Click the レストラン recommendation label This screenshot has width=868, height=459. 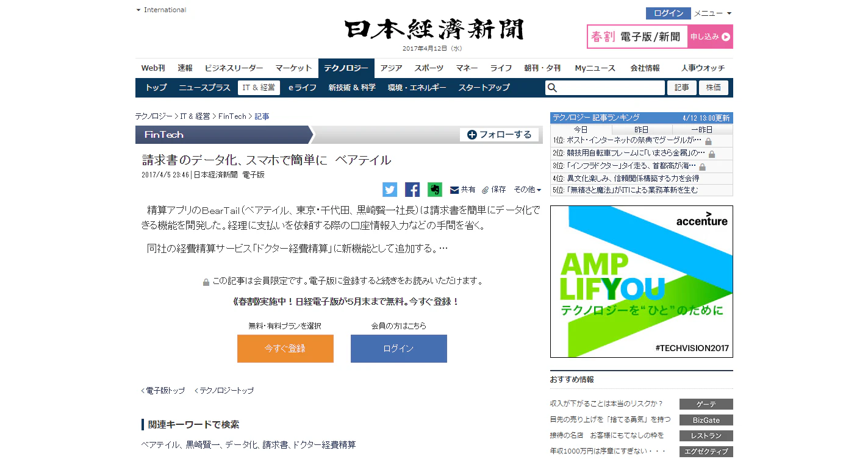[706, 436]
